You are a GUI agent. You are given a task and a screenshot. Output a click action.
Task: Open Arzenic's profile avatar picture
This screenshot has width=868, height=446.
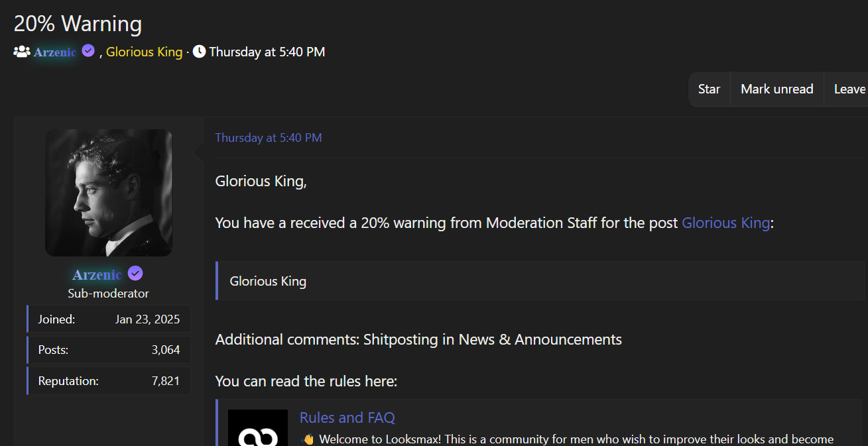point(109,192)
